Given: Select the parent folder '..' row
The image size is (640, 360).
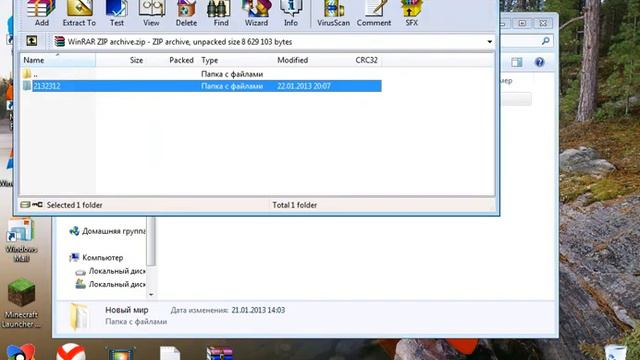Looking at the screenshot, I should [201, 74].
